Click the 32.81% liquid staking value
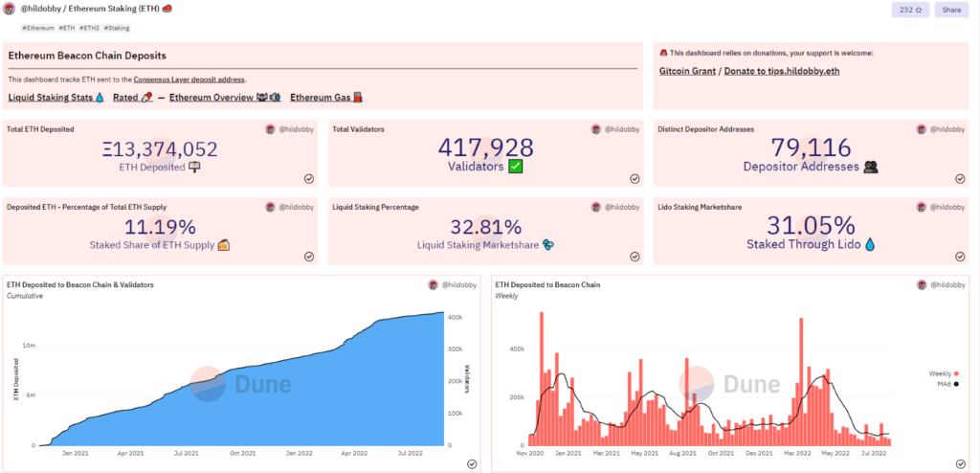Viewport: 980px width, 473px height. coord(485,227)
